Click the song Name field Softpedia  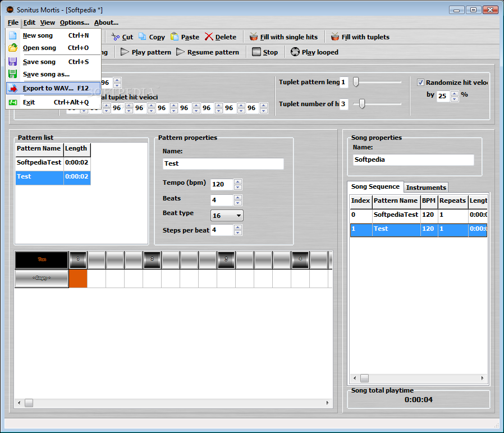click(414, 159)
